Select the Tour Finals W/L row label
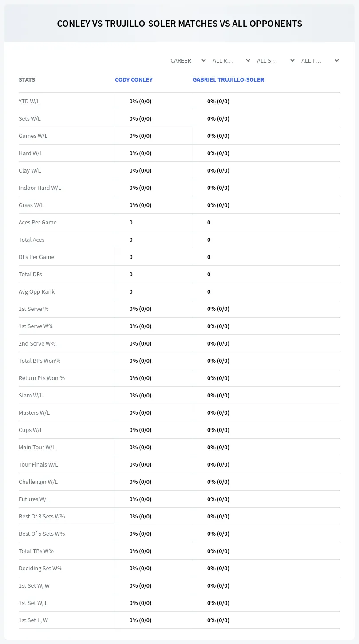The image size is (359, 644). (39, 464)
